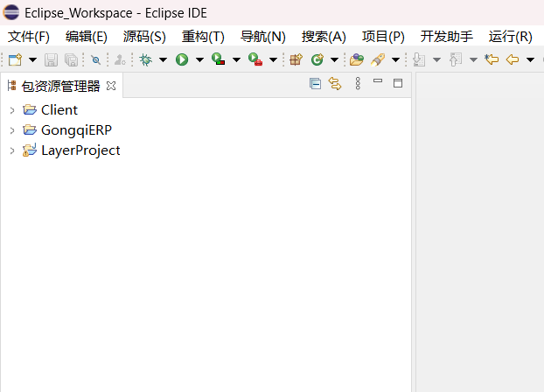This screenshot has width=544, height=392.
Task: Click the Eclipse logo in title bar
Action: [11, 12]
